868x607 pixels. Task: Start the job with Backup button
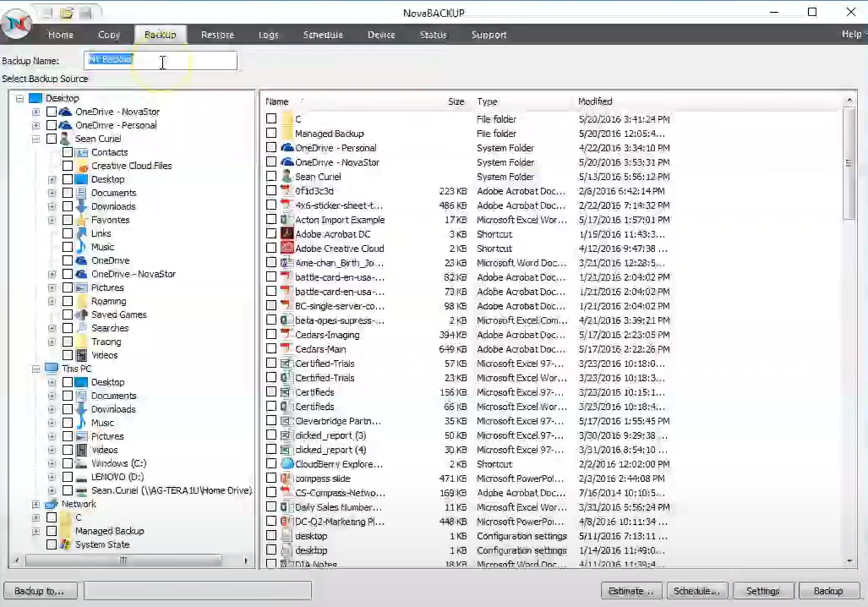click(x=828, y=591)
